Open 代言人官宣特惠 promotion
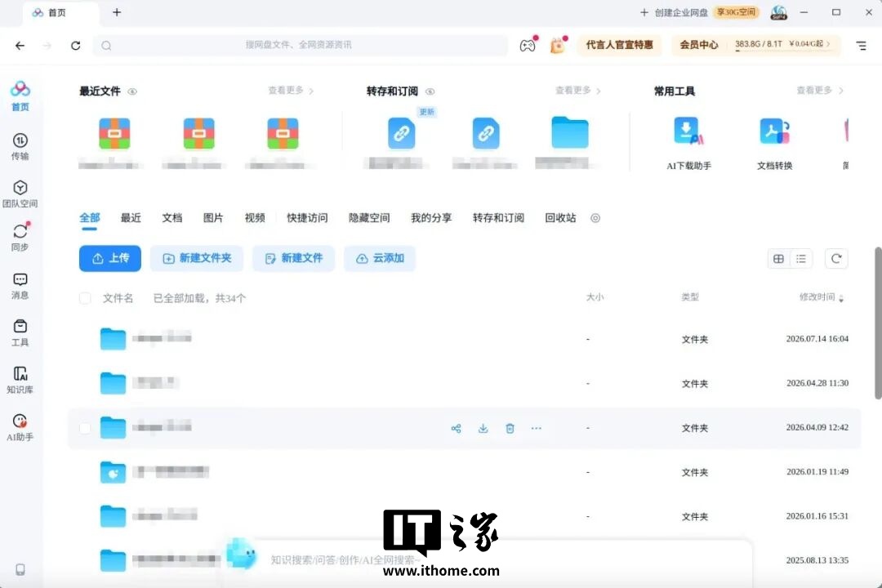The height and width of the screenshot is (588, 882). 619,45
